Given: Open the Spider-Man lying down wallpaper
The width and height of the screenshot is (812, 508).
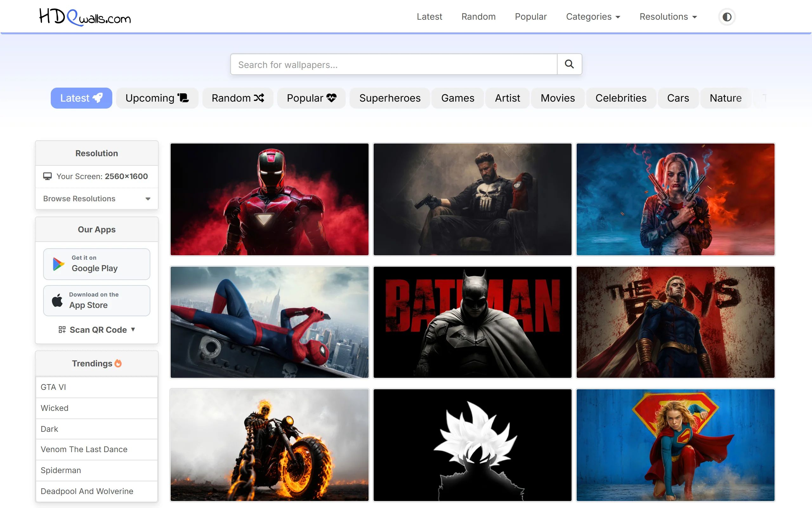Looking at the screenshot, I should point(269,322).
